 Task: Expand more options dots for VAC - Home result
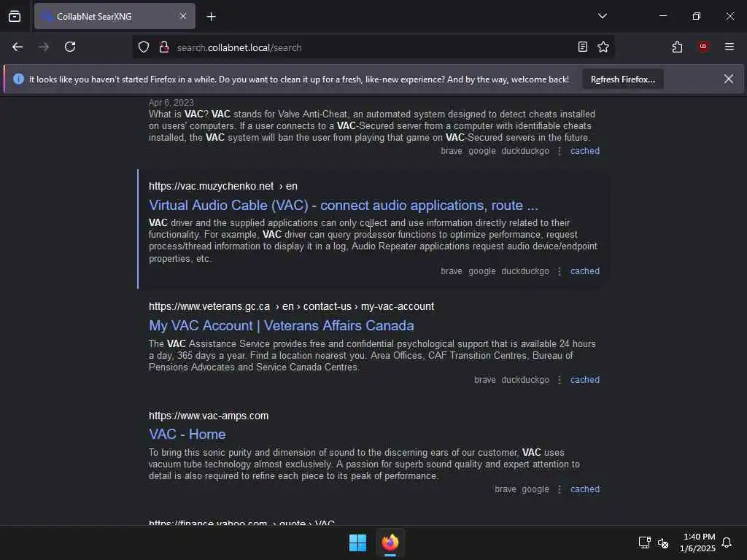pos(560,489)
